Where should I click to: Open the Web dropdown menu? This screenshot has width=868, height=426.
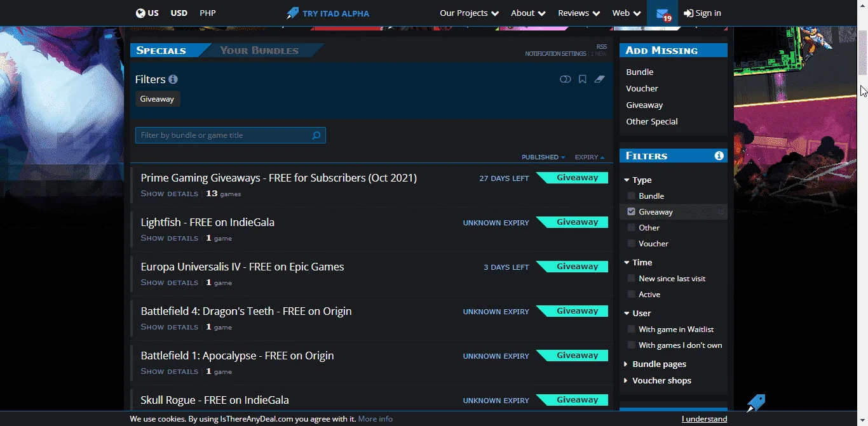627,13
